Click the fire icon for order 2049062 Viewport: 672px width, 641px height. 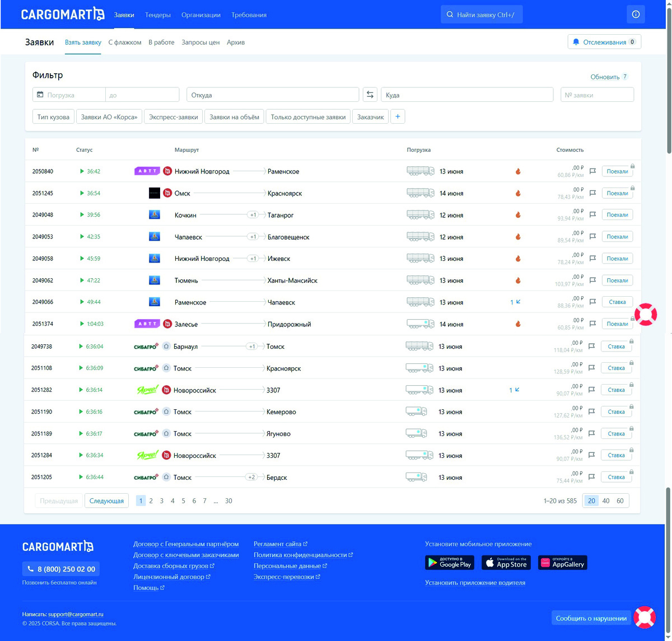point(518,280)
